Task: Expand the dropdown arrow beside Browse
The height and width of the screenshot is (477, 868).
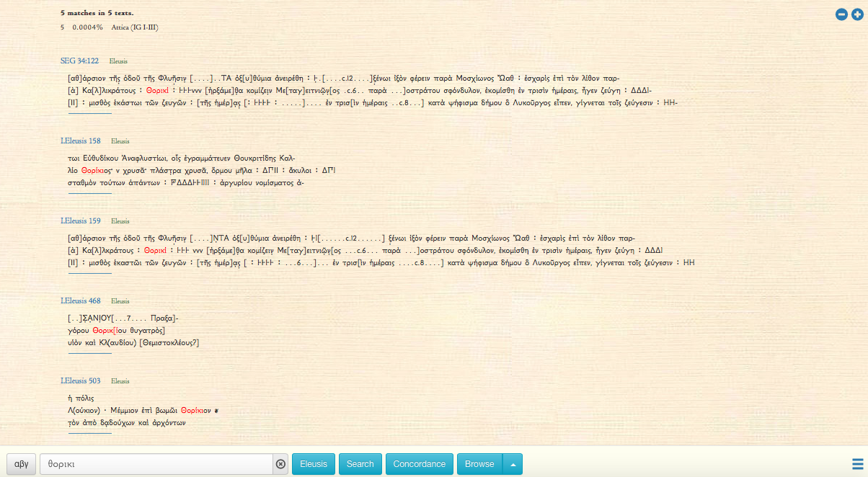Action: pyautogui.click(x=513, y=464)
